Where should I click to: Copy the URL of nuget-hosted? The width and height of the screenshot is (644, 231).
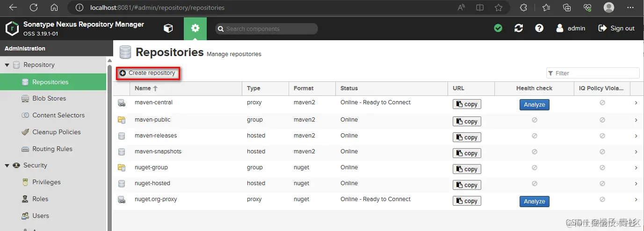point(467,185)
